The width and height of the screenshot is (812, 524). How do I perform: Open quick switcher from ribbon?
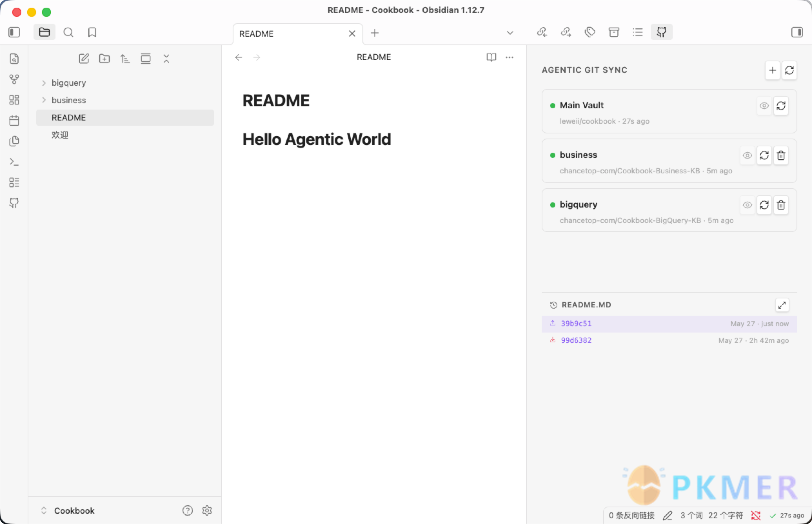coord(14,59)
